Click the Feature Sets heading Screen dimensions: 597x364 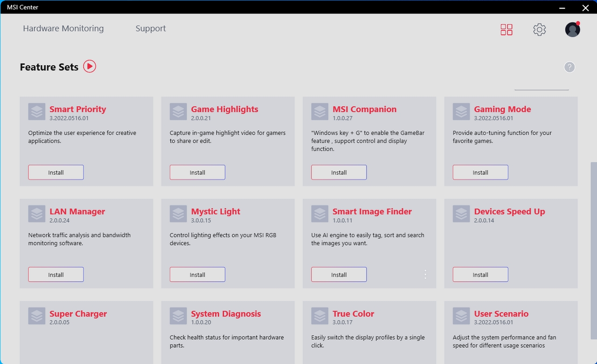pyautogui.click(x=49, y=67)
